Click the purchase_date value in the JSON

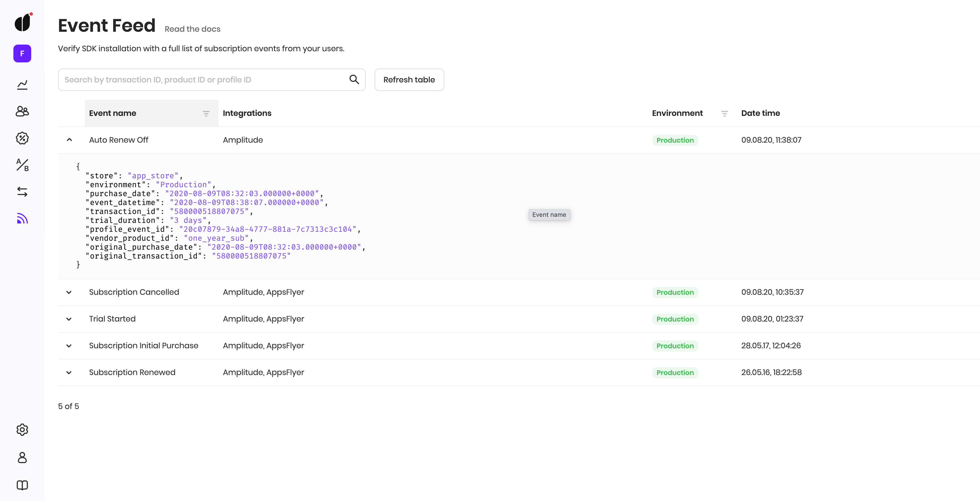(242, 194)
